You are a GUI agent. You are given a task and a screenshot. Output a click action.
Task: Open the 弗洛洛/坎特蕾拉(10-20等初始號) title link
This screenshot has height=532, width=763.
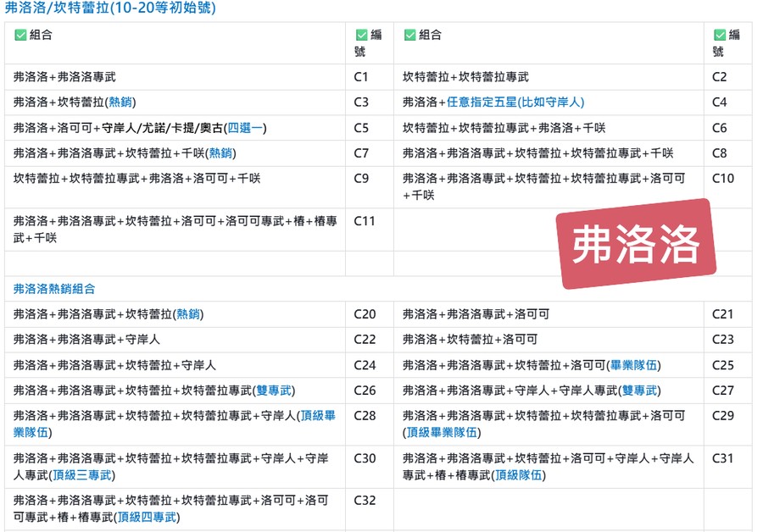(x=110, y=8)
